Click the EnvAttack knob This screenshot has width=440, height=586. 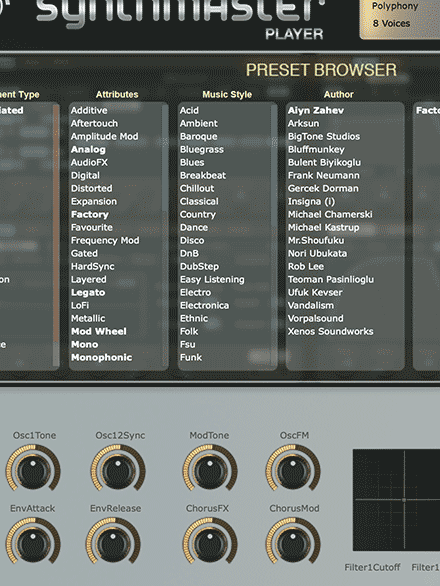[33, 540]
